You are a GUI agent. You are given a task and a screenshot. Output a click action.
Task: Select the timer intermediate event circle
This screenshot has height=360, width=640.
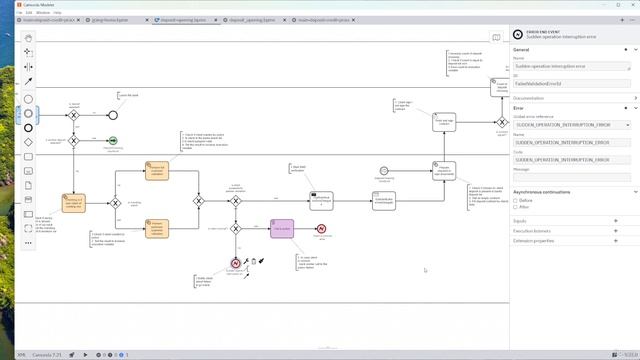point(384,171)
